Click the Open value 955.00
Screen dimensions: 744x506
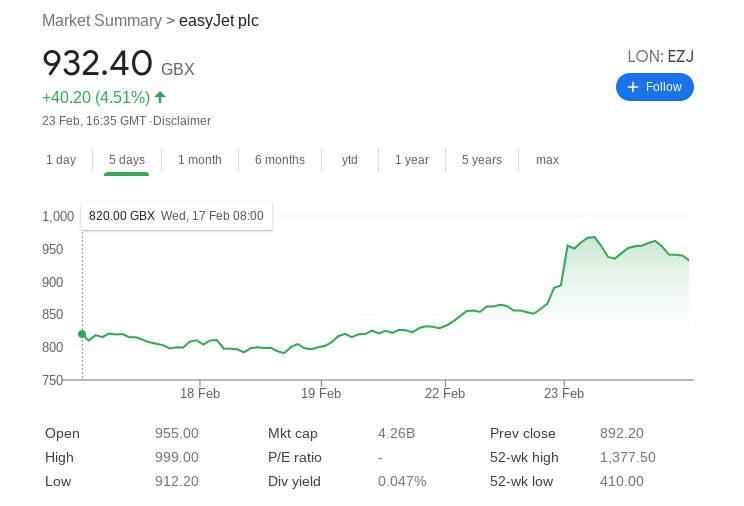[x=177, y=433]
